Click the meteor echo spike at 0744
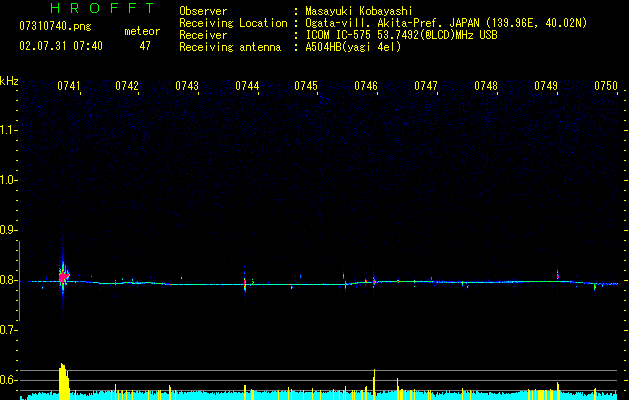 [x=245, y=282]
